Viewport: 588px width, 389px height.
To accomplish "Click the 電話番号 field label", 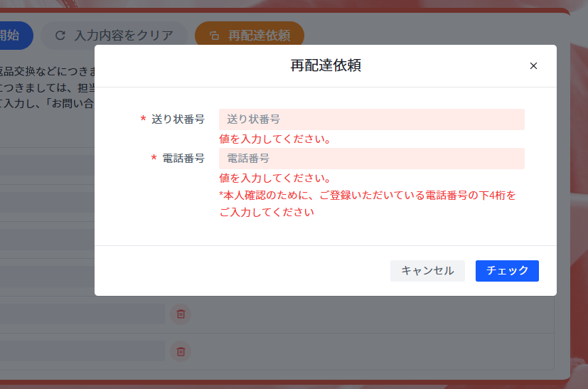I will pyautogui.click(x=183, y=159).
